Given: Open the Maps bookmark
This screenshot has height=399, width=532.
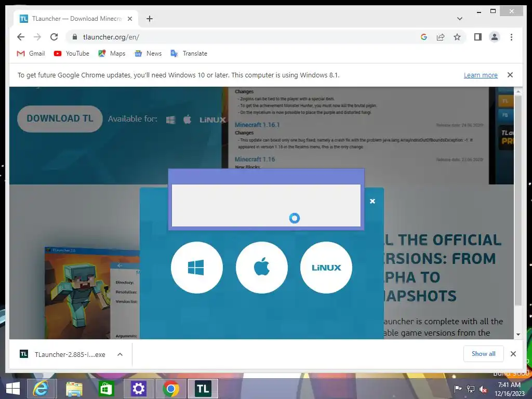Looking at the screenshot, I should [112, 54].
